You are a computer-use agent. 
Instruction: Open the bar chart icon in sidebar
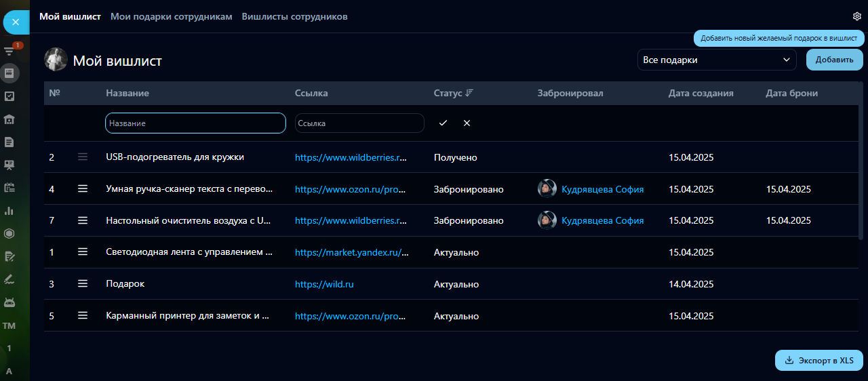[9, 211]
